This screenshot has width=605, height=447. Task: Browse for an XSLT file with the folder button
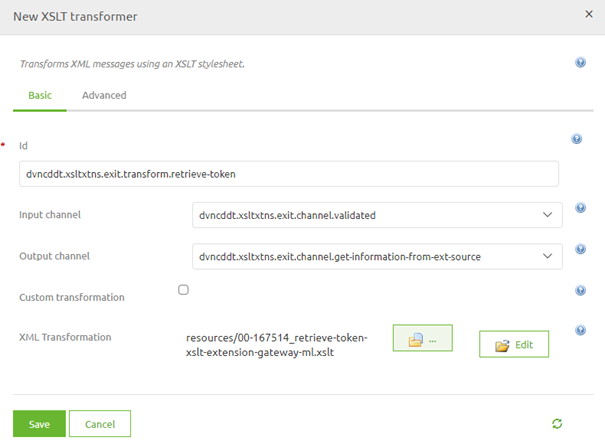(422, 338)
